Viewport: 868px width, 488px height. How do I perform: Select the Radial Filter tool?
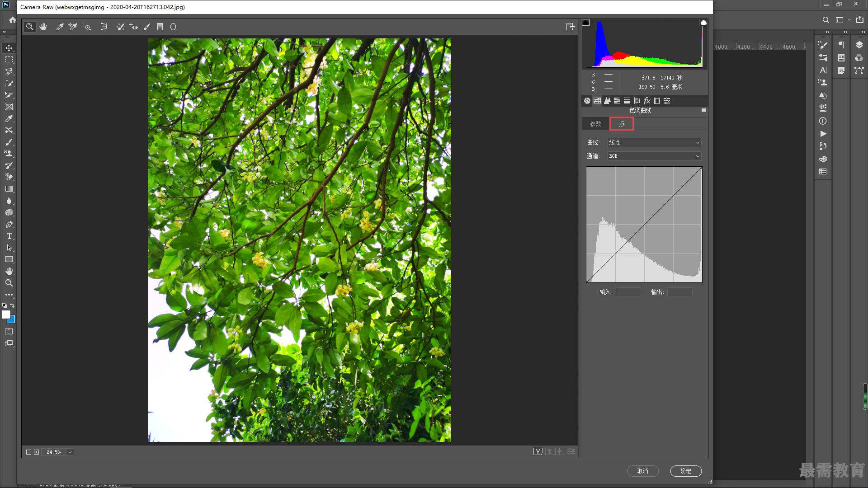173,27
